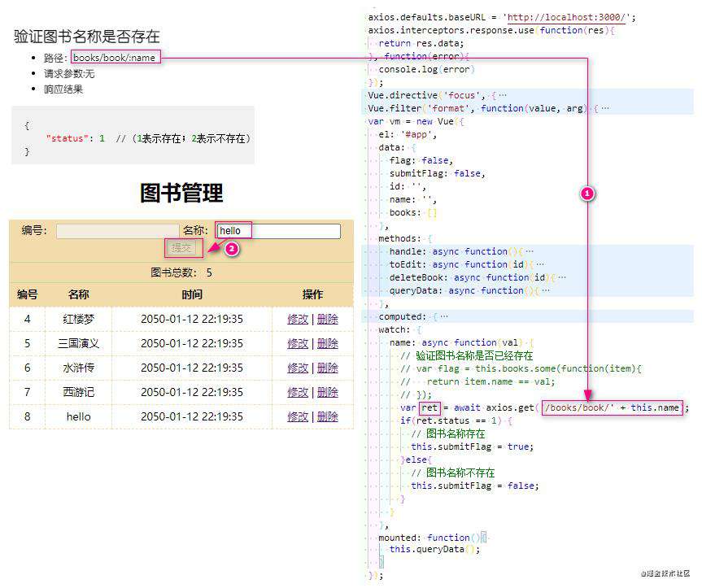This screenshot has height=588, width=702.
Task: Click 验证图书名称是否存在 heading
Action: [x=86, y=37]
